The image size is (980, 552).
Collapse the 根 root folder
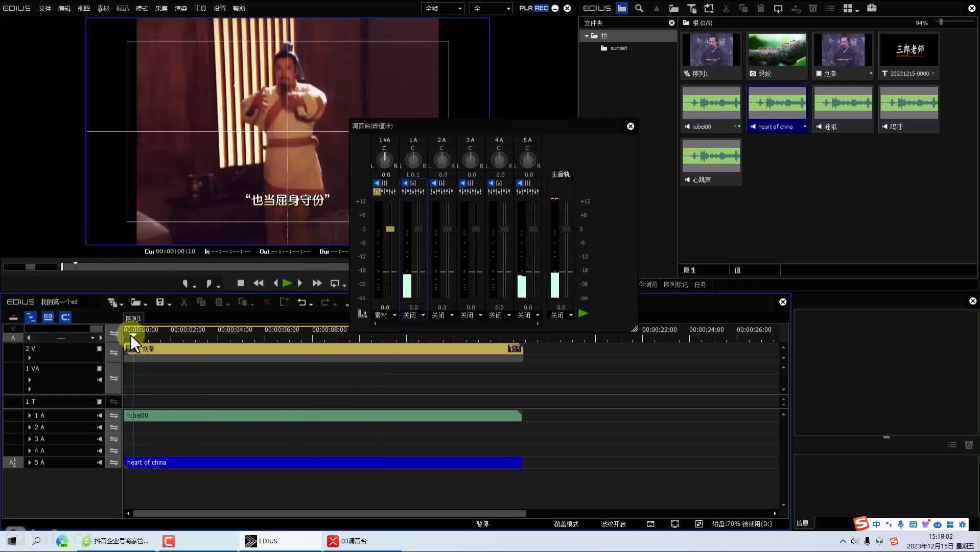587,36
